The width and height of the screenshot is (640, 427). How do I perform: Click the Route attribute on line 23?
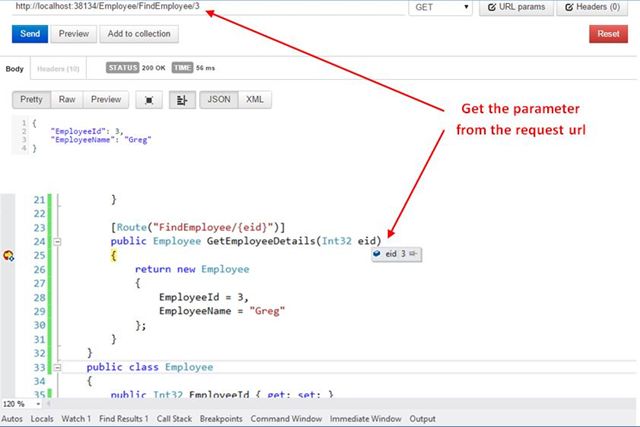198,227
